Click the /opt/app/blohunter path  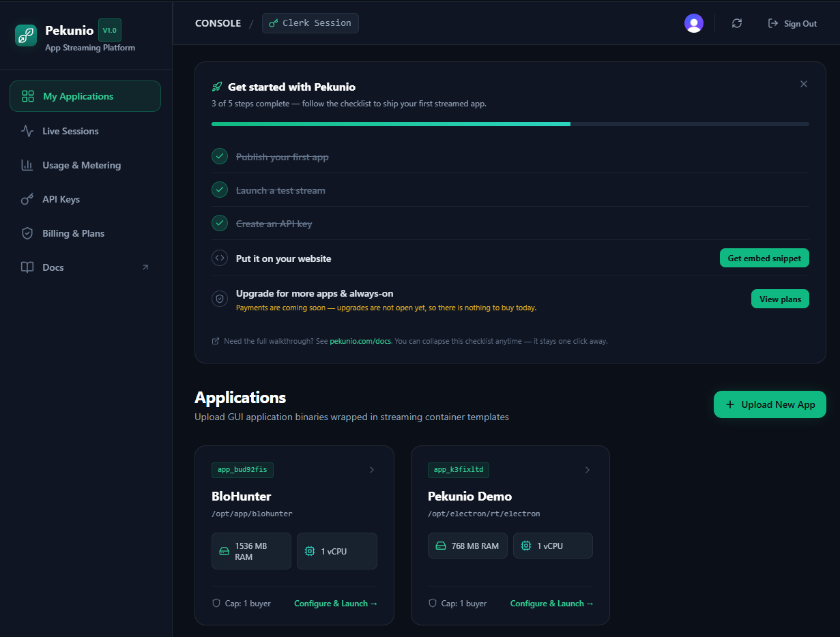point(252,514)
